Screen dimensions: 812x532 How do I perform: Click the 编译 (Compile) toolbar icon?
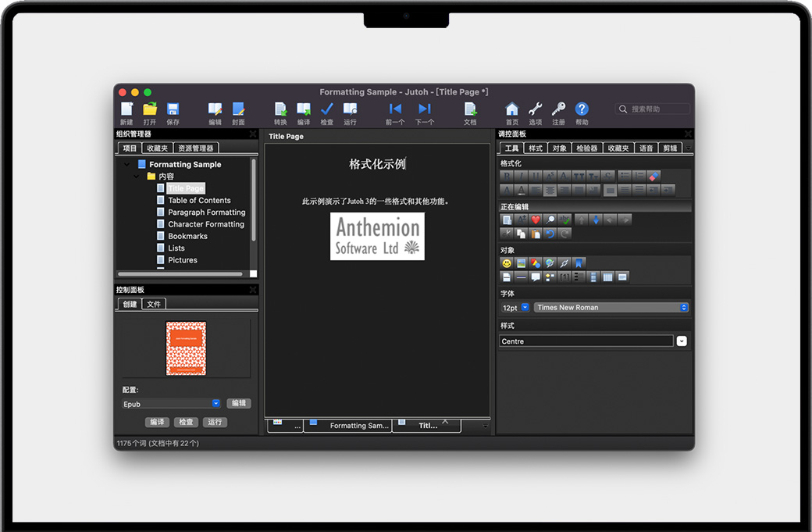click(304, 110)
